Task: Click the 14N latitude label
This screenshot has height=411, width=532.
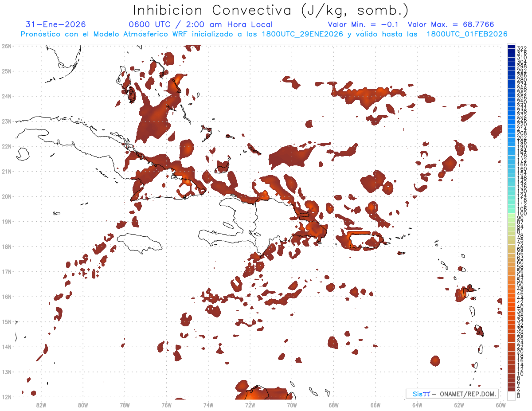Action: [x=7, y=347]
